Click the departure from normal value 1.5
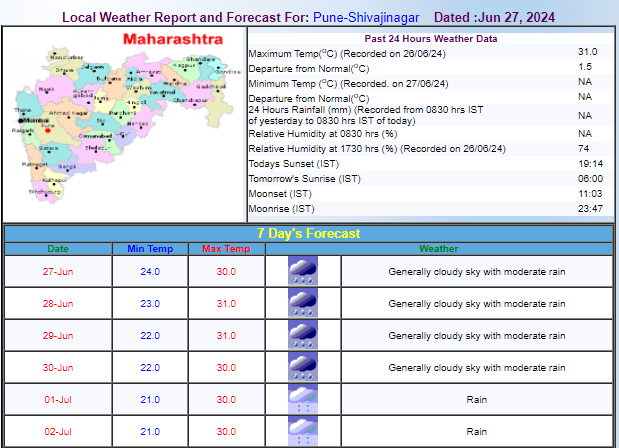619x448 pixels. tap(585, 67)
